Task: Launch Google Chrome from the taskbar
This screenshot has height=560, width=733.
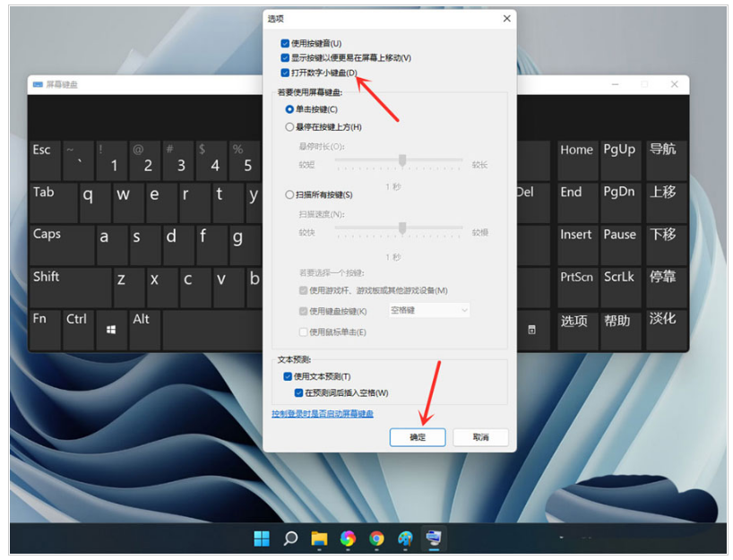Action: coord(376,538)
